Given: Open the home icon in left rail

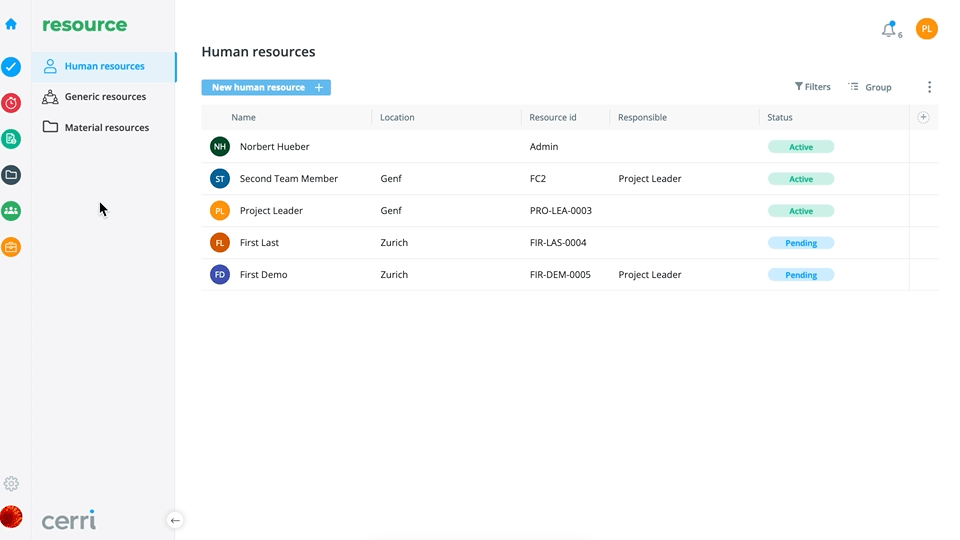Looking at the screenshot, I should pos(11,24).
